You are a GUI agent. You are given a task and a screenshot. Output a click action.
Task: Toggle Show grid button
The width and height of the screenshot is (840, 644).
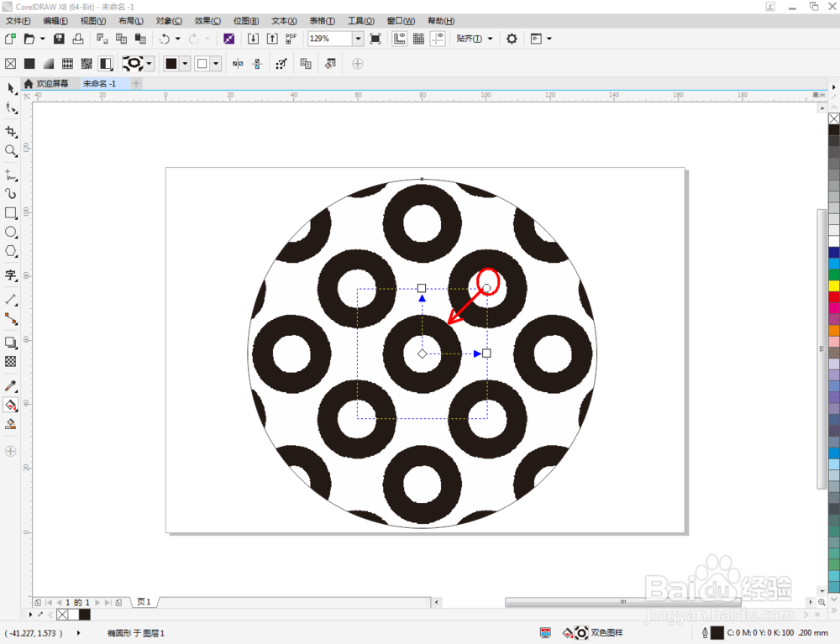[418, 39]
